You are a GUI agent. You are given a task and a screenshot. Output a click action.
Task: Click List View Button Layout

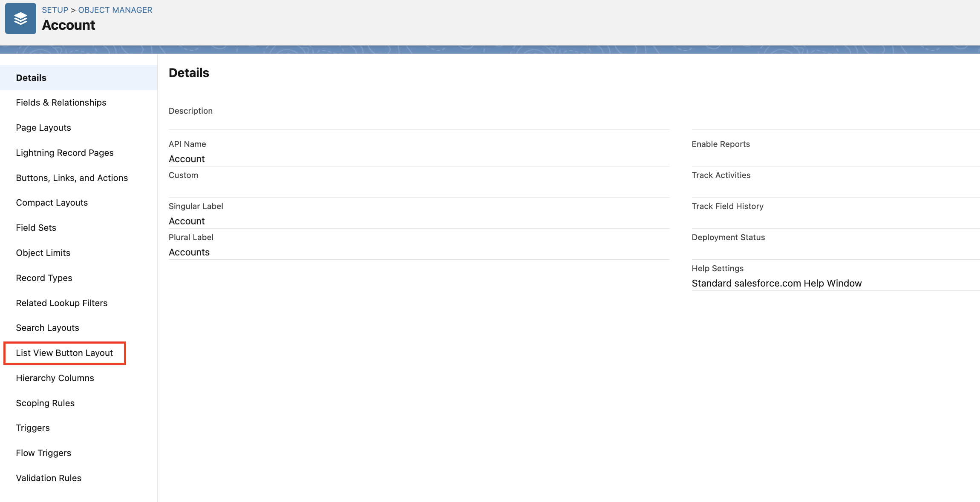pos(64,353)
